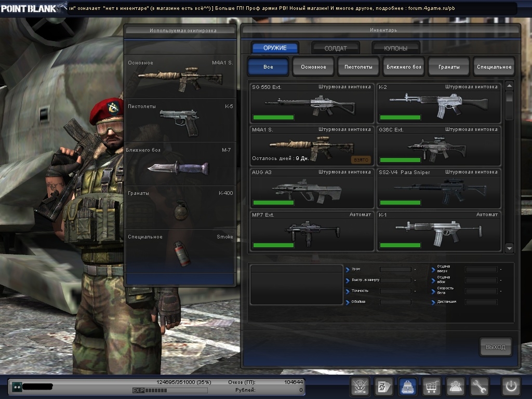The width and height of the screenshot is (532, 399).
Task: Show only Специальное category items
Action: point(494,67)
